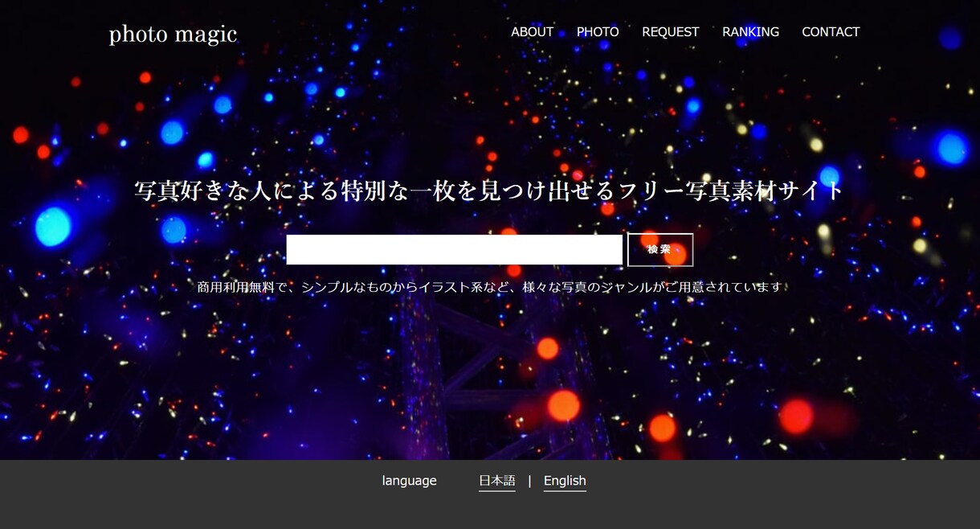
Task: Click the red-orange orb below the search field
Action: click(x=548, y=348)
